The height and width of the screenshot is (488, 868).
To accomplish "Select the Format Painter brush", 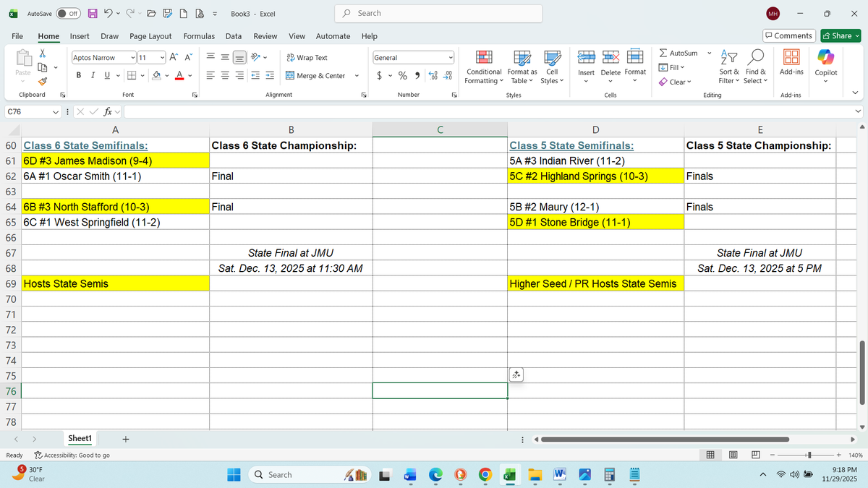I will click(x=43, y=82).
